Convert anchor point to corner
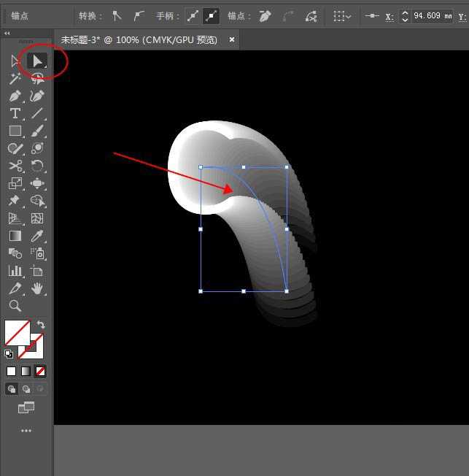The width and height of the screenshot is (469, 476). 117,15
